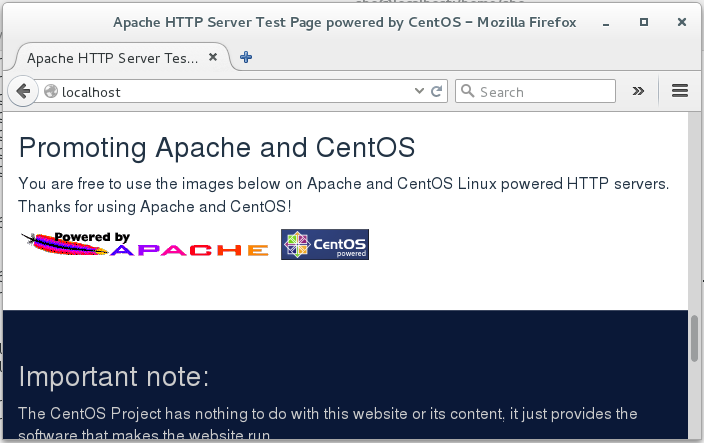Screen dimensions: 704x443
Task: Select the Apache HTTP Server Test tab
Action: tap(121, 57)
